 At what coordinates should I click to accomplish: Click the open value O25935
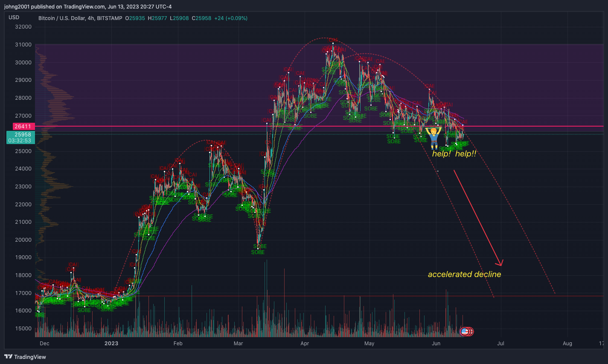click(135, 18)
